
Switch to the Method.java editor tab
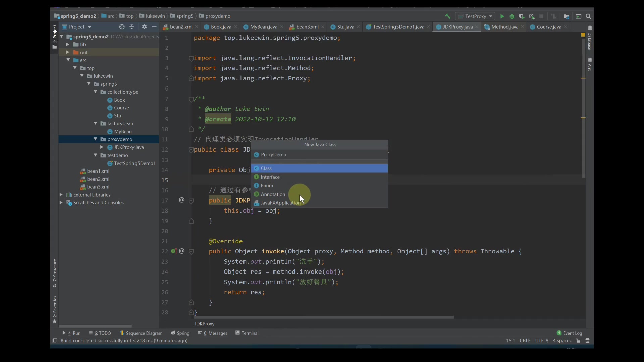tap(504, 27)
